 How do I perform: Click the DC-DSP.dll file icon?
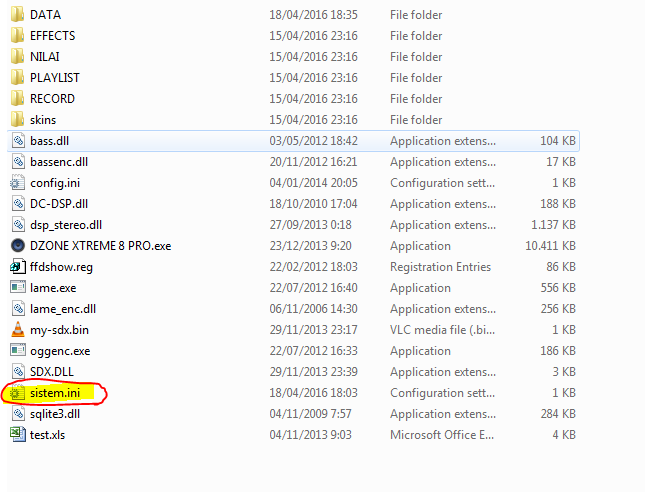click(18, 204)
